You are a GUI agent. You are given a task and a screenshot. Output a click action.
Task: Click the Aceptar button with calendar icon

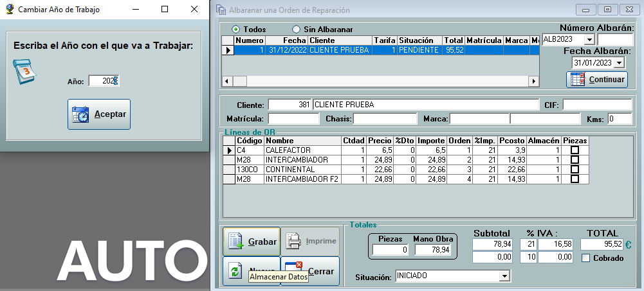[x=99, y=114]
